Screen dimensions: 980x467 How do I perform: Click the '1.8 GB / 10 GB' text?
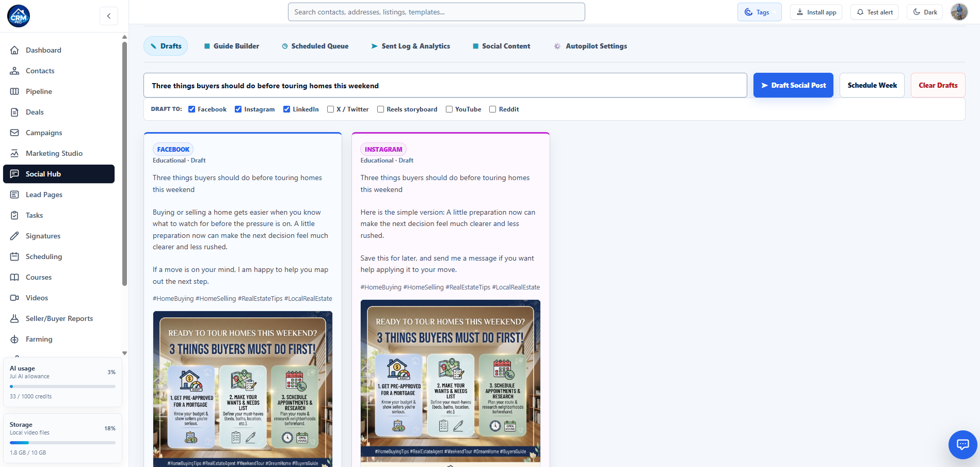[28, 453]
